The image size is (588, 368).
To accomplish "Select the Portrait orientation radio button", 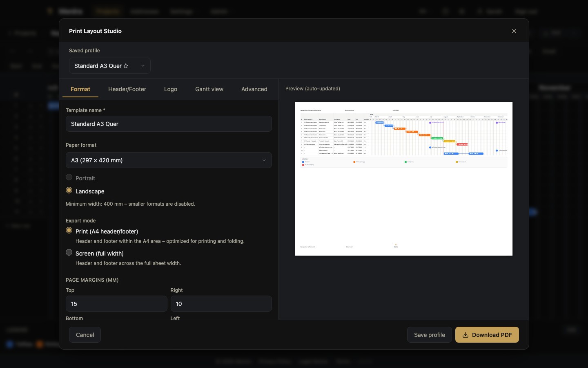I will coord(69,177).
